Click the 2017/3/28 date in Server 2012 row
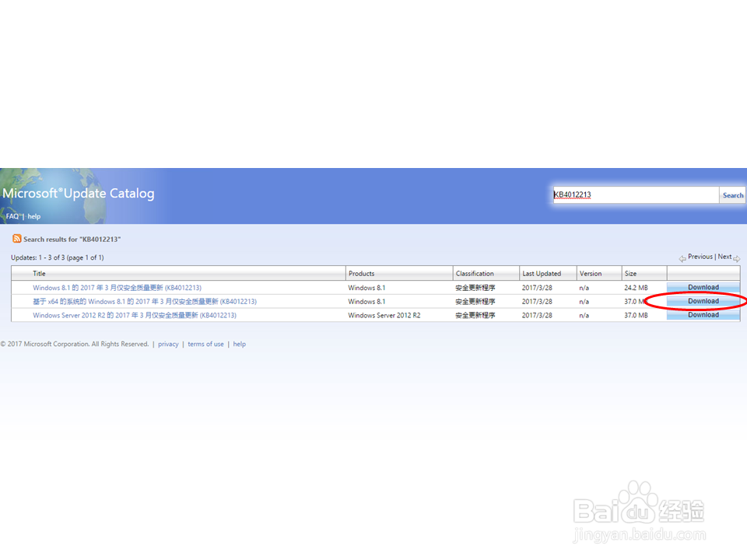Screen dimensions: 747x560 [537, 315]
